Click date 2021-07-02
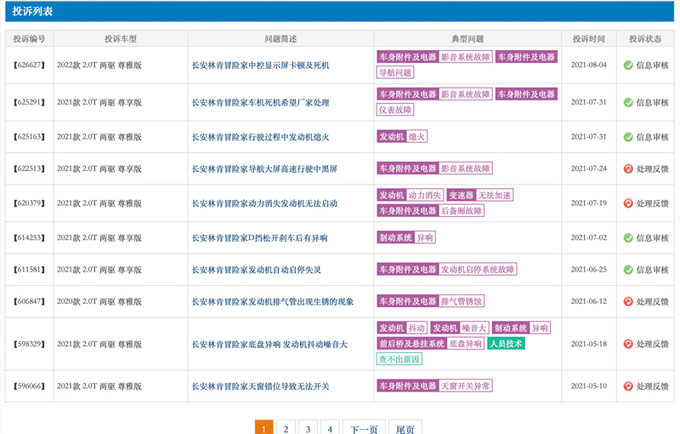Screen dimensions: 680x434 click(589, 238)
